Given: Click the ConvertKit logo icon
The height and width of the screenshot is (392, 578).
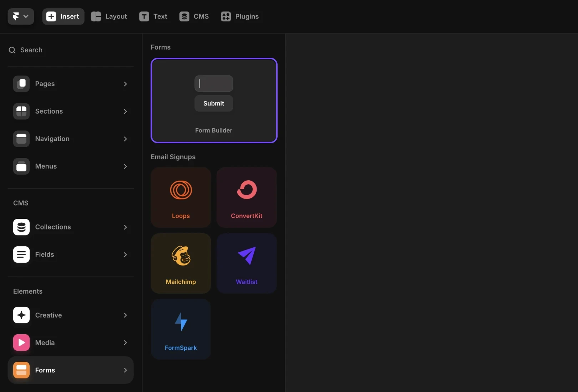Looking at the screenshot, I should click(x=247, y=190).
